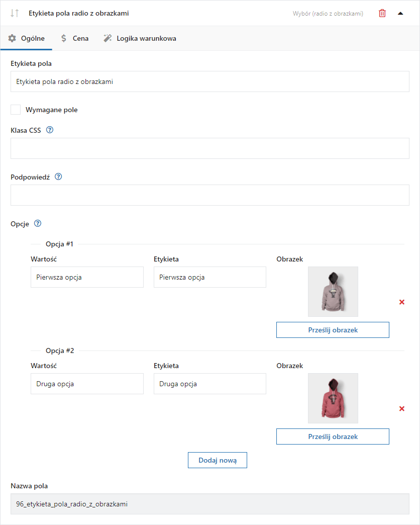Screen dimensions: 420x525
Task: Click the red hoodie thumbnail in Opcja #2
Action: 333,398
